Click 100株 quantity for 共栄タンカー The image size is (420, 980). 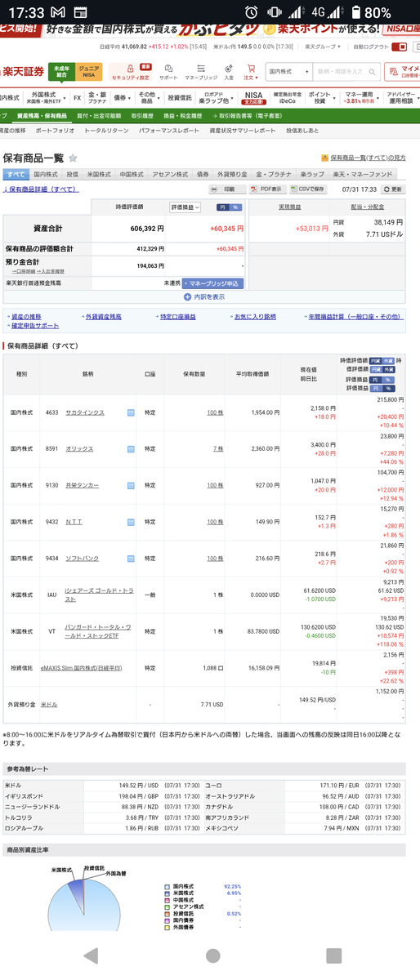tap(215, 485)
